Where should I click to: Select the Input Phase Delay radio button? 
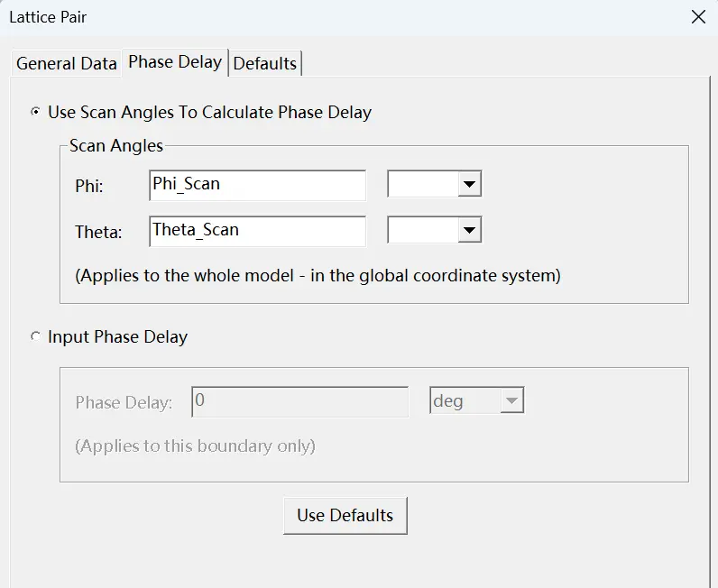coord(35,336)
